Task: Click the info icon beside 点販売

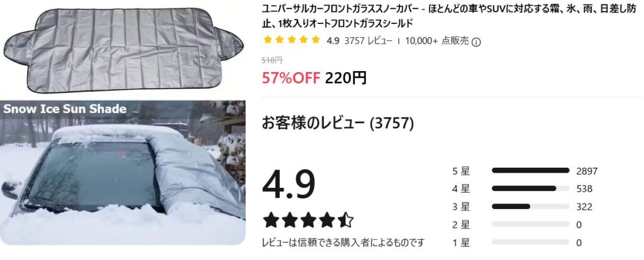Action: (476, 42)
